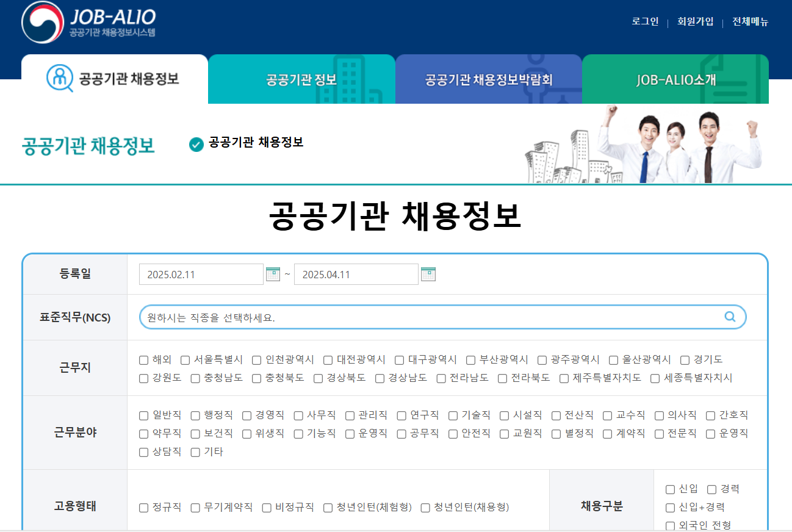
Task: Select the 신입 recruitment type checkbox
Action: 669,488
